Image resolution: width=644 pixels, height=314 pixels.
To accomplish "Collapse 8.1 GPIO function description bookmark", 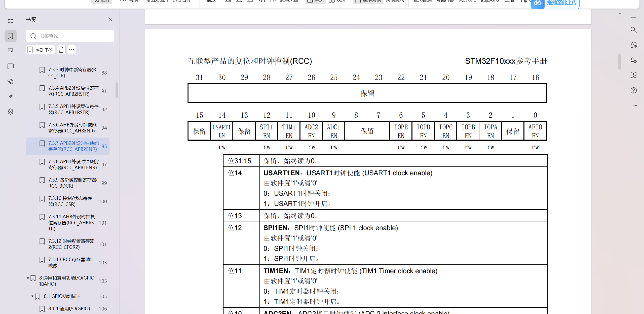I will point(32,296).
